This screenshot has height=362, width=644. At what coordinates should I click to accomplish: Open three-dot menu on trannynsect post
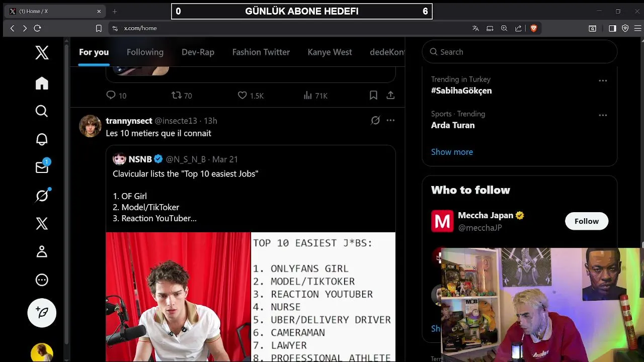[390, 121]
